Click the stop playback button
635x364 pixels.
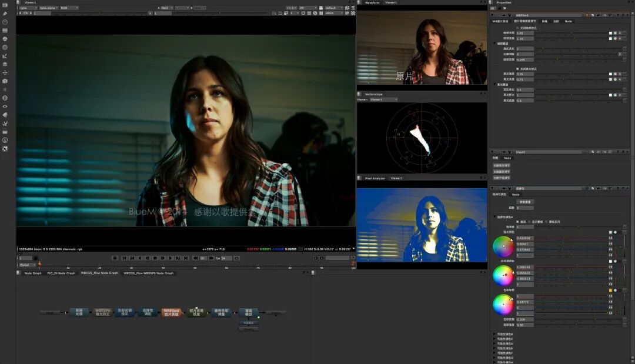155,258
